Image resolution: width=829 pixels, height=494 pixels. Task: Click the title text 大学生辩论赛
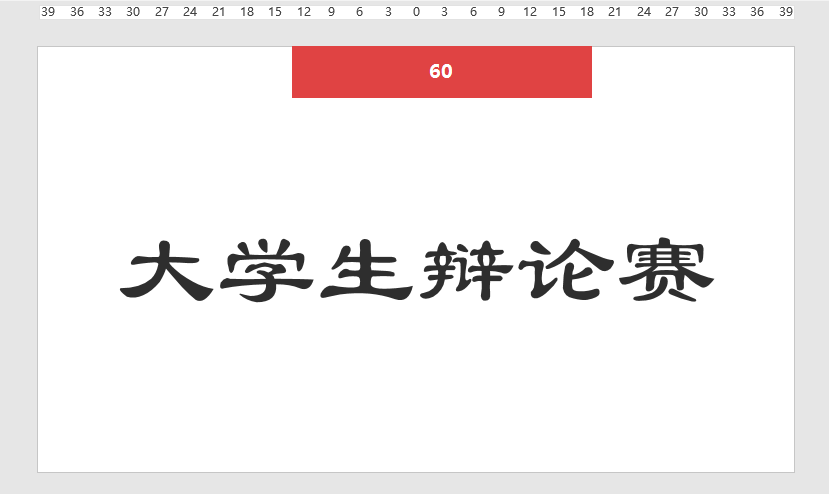point(417,270)
